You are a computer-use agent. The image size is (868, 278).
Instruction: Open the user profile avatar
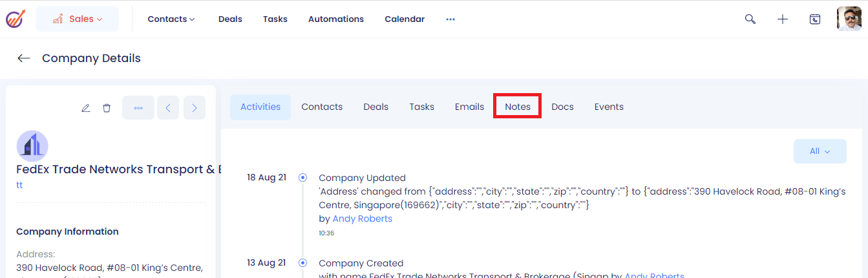point(849,19)
